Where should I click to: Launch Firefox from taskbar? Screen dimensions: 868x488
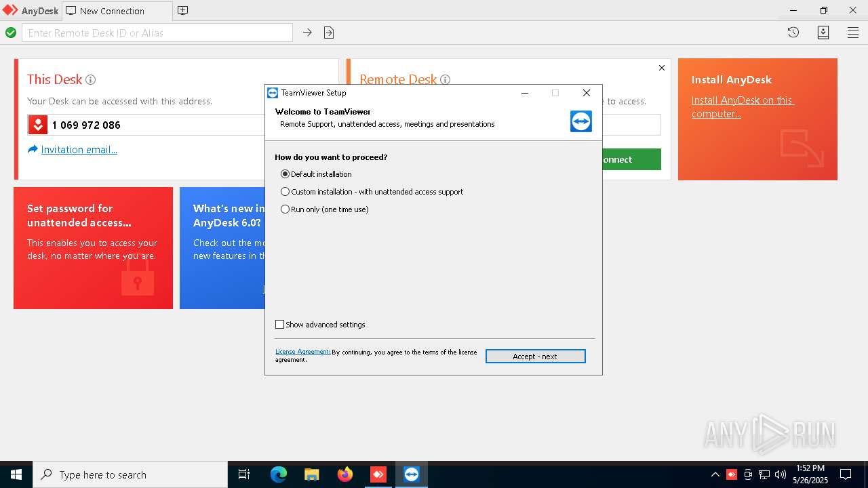345,474
